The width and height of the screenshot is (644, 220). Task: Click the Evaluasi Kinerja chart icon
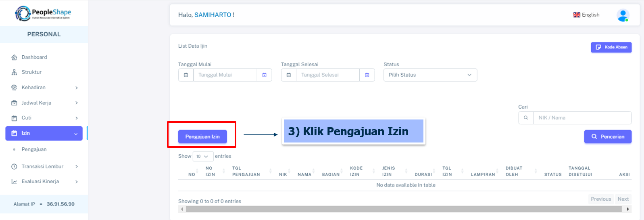(x=14, y=182)
